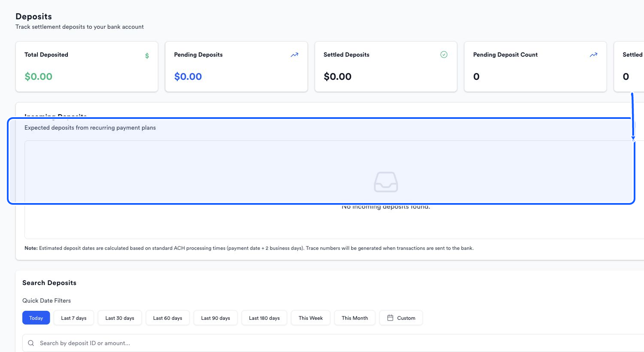
Task: Click the Pending Deposits $0.00 amount
Action: [188, 76]
